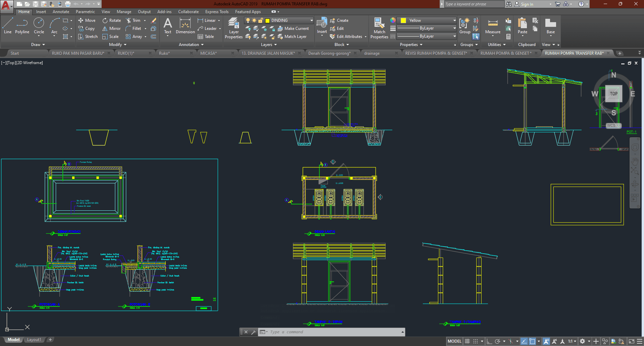Image resolution: width=644 pixels, height=346 pixels.
Task: Click the yellow layer color swatch
Action: pos(267,20)
